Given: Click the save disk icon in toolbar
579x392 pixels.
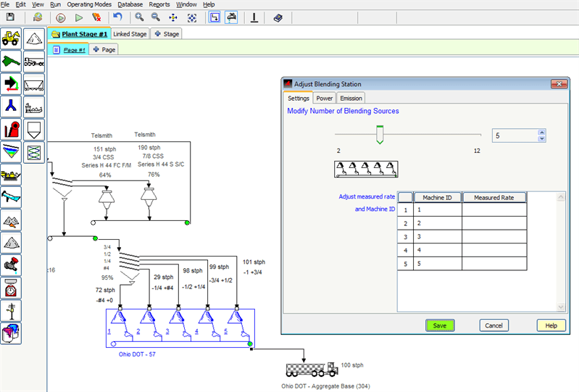Looking at the screenshot, I should [12, 17].
